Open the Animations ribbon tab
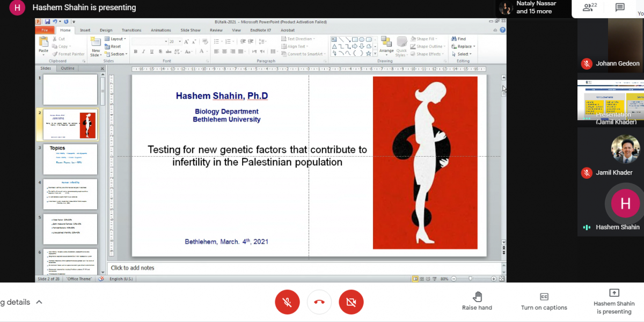Image resolution: width=644 pixels, height=322 pixels. tap(161, 30)
